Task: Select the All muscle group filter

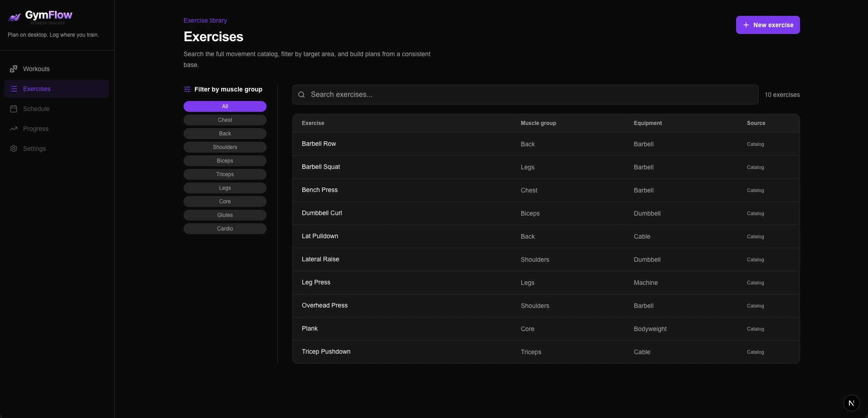Action: tap(225, 106)
